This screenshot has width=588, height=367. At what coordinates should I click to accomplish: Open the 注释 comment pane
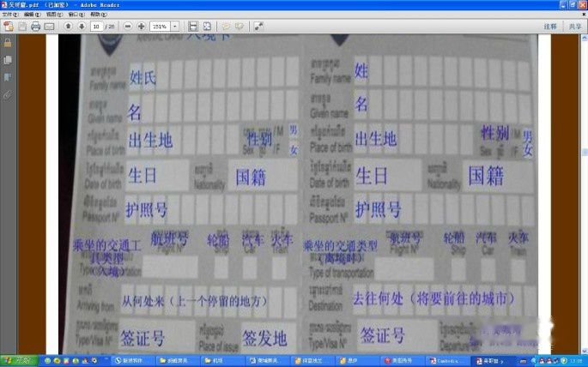549,27
